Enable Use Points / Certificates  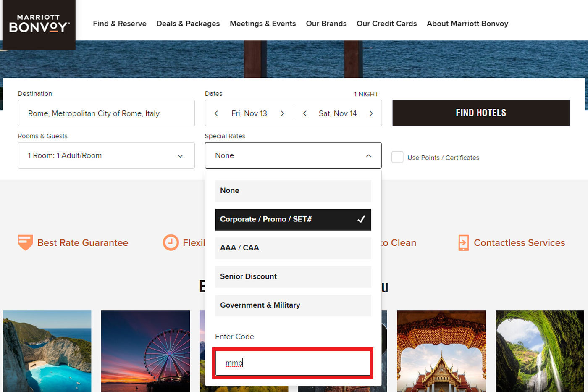coord(397,157)
